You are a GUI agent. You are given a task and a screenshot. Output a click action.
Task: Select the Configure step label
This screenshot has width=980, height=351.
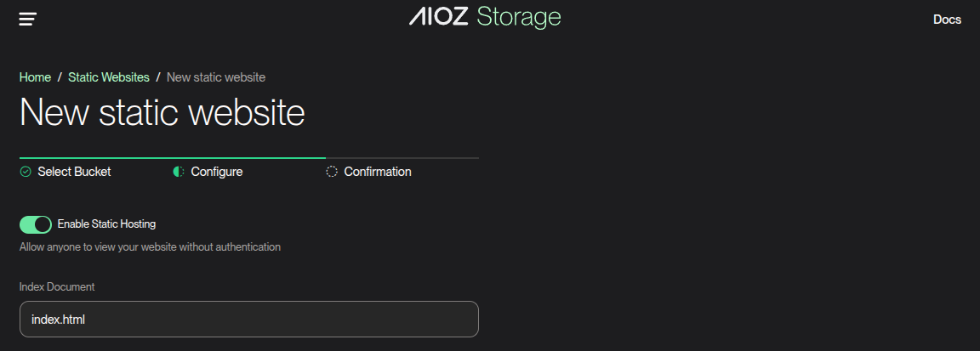216,172
